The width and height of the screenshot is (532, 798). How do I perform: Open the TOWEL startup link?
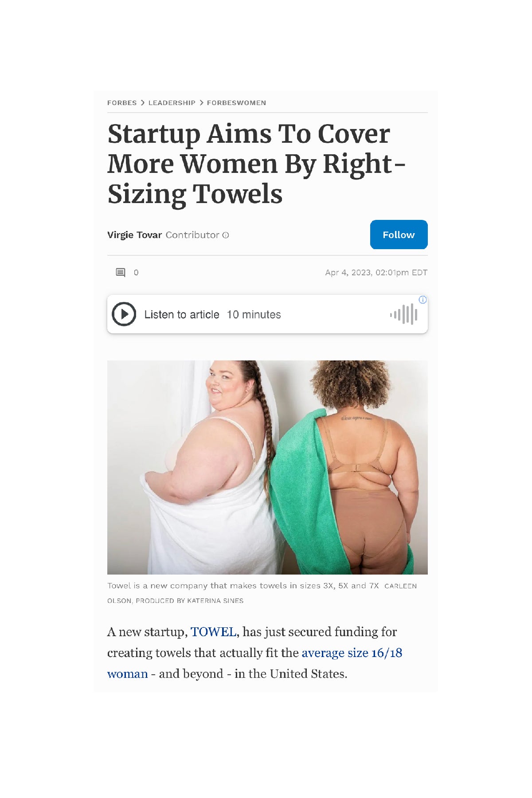tap(213, 632)
